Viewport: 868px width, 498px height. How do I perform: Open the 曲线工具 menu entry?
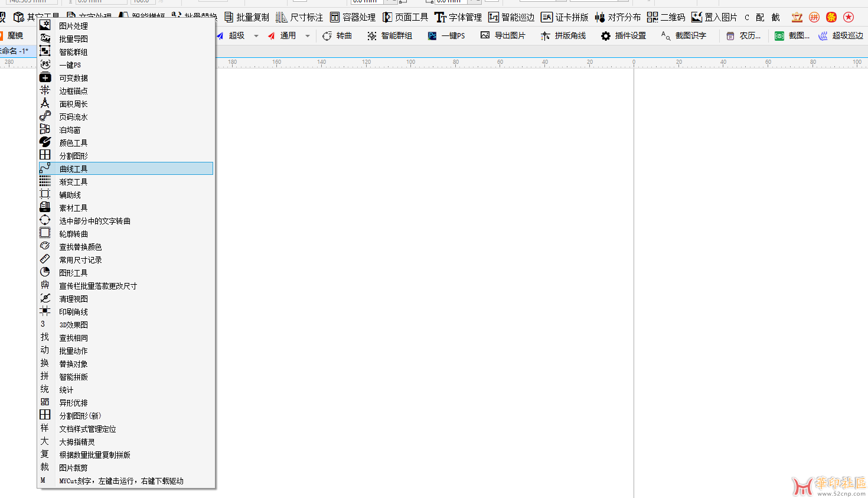[x=73, y=169]
